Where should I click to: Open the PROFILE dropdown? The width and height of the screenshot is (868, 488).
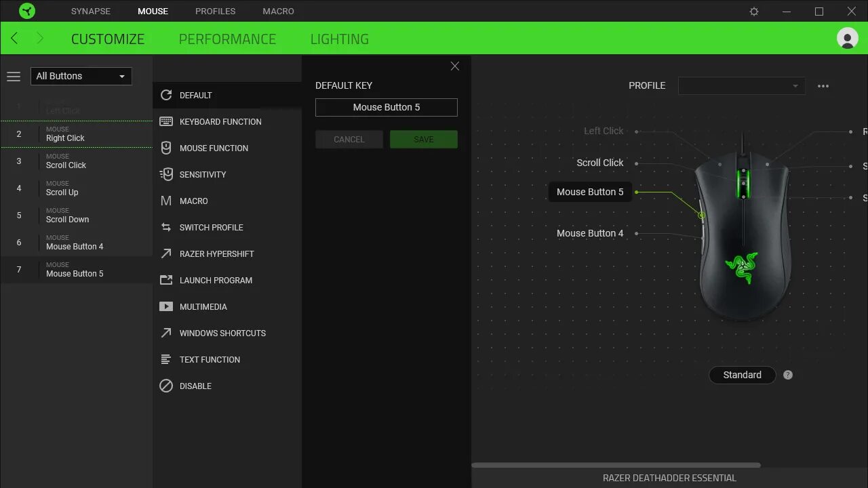[742, 86]
